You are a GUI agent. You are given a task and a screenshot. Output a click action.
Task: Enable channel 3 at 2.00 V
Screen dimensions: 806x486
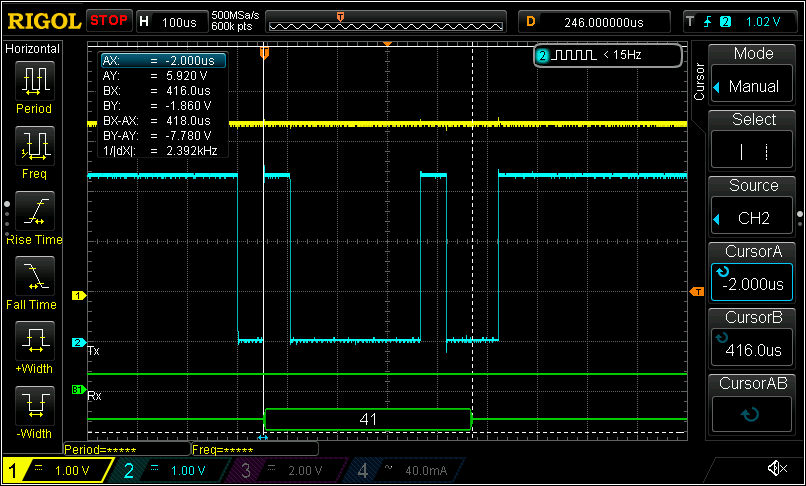pos(284,470)
